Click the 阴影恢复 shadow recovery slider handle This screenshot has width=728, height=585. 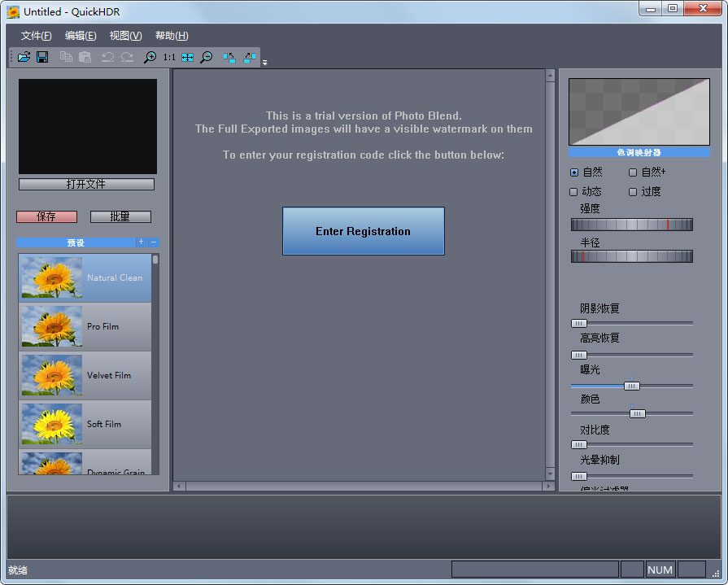point(578,323)
